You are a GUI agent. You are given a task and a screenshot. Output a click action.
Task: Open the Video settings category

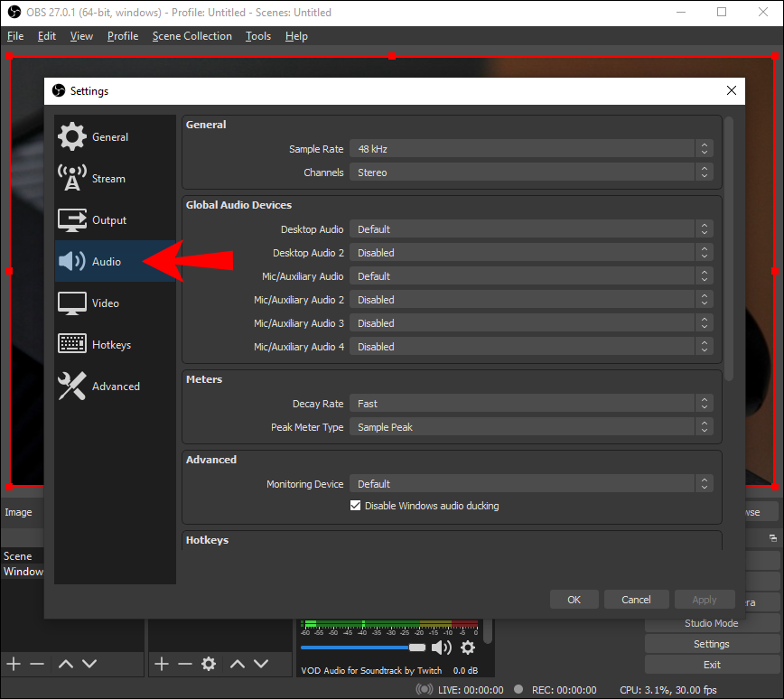pos(115,303)
